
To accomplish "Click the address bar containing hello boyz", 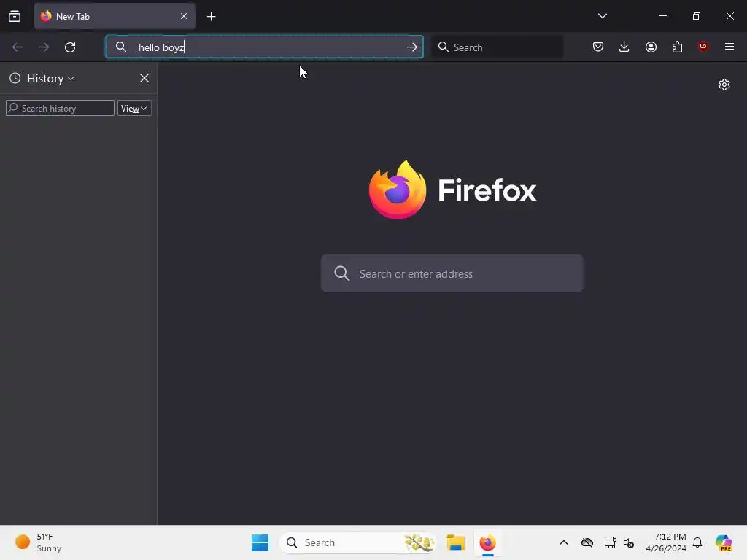I will pyautogui.click(x=264, y=47).
